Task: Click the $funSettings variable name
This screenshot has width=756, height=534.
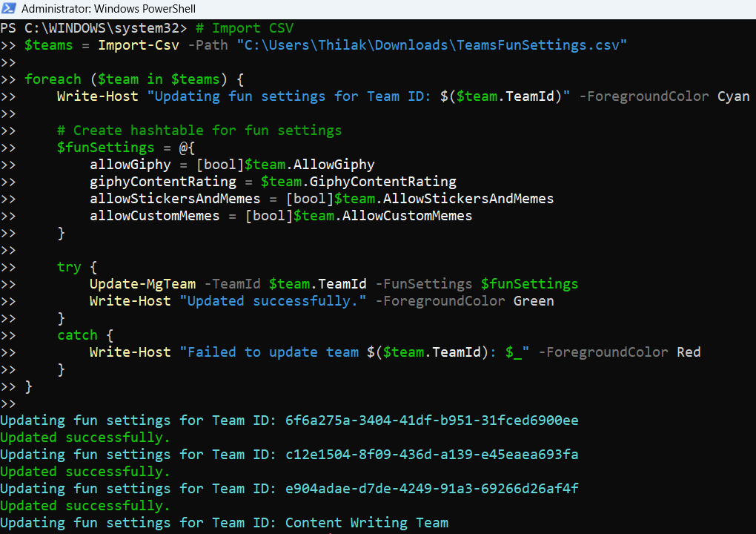Action: (x=105, y=147)
